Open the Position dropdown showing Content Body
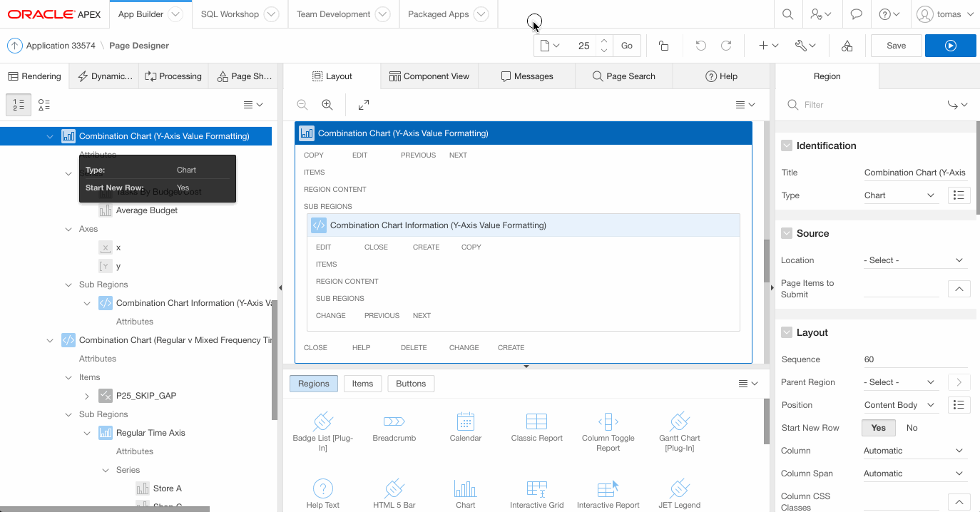The image size is (980, 512). 900,405
